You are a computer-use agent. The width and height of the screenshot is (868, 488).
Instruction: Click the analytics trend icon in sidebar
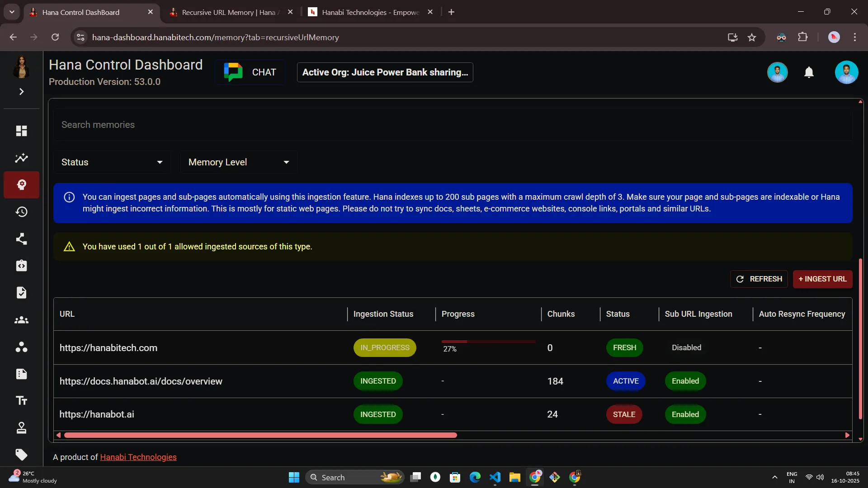coord(21,158)
